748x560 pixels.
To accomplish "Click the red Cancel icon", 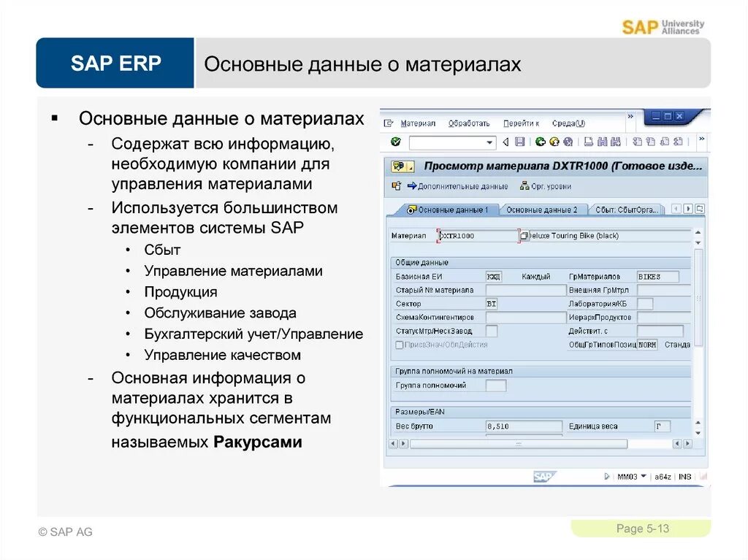I will tap(568, 142).
